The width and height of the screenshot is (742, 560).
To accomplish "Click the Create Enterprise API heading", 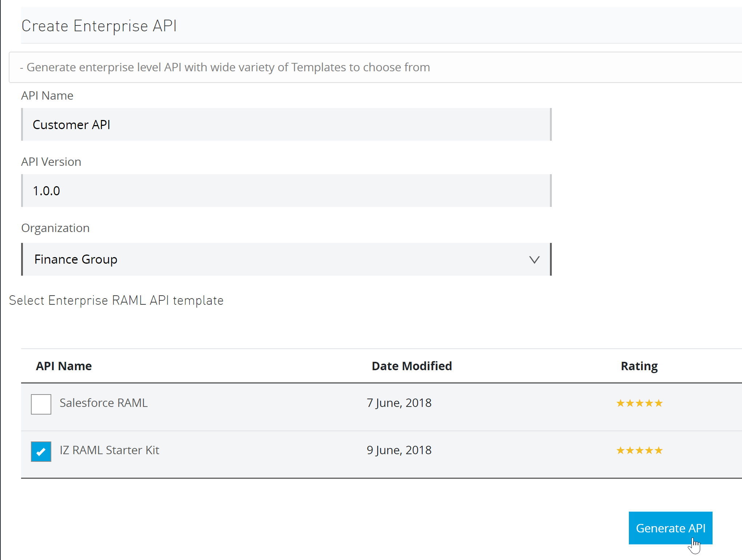I will 99,26.
